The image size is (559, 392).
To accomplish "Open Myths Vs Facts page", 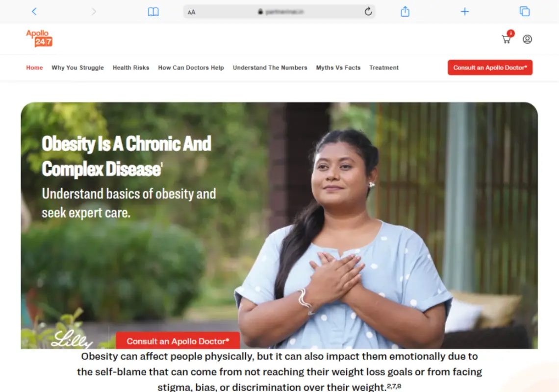I will (x=338, y=68).
